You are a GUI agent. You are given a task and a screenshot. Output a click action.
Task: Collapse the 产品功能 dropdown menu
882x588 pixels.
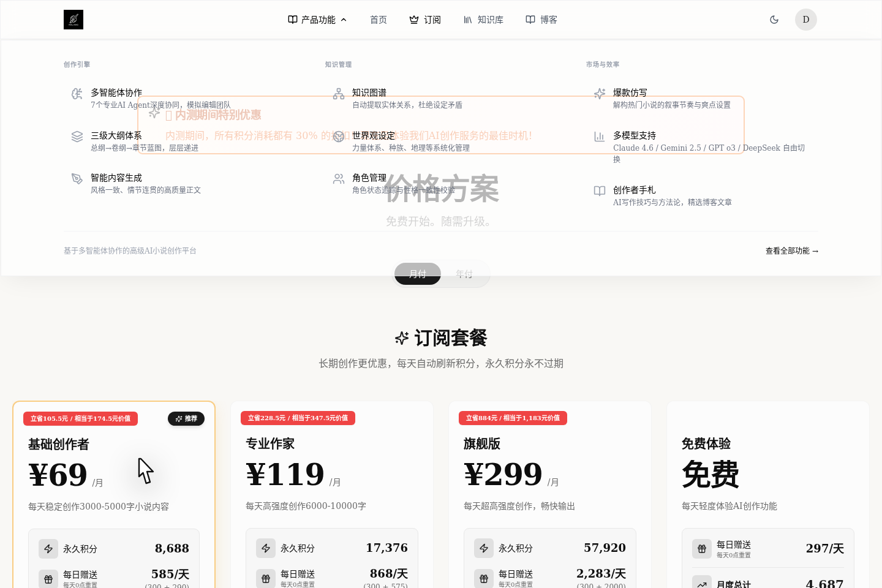(317, 19)
